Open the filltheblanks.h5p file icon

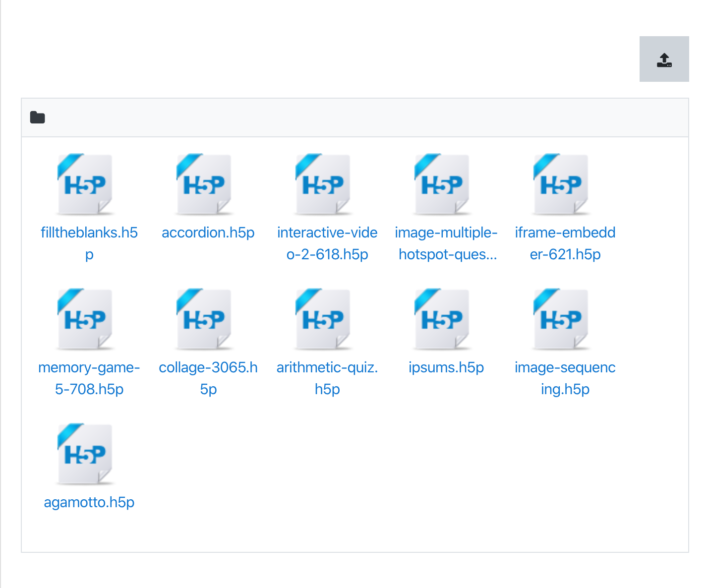(85, 184)
